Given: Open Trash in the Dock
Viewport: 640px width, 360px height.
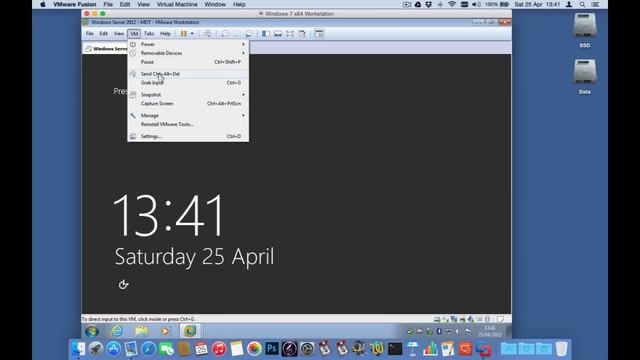Looking at the screenshot, I should point(562,349).
